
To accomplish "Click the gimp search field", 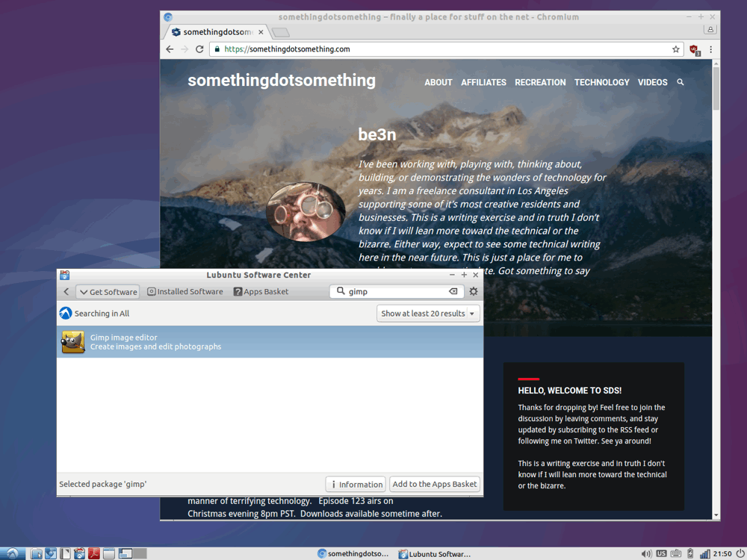I will [x=397, y=291].
